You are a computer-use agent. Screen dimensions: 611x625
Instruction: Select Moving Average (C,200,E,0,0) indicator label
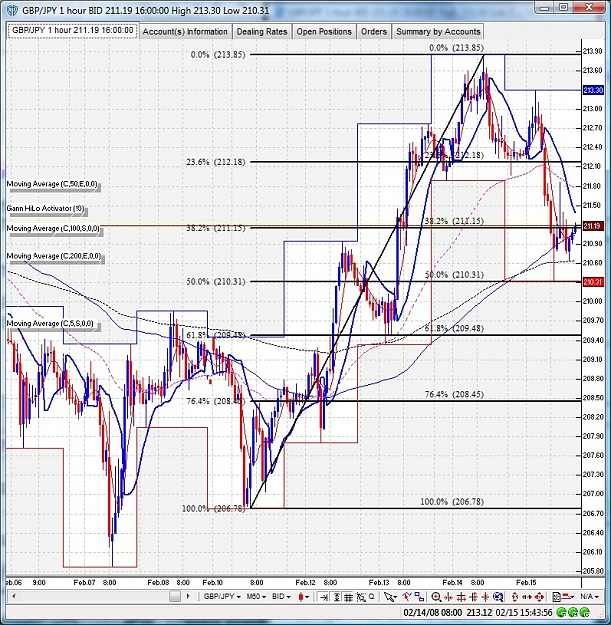tap(54, 256)
